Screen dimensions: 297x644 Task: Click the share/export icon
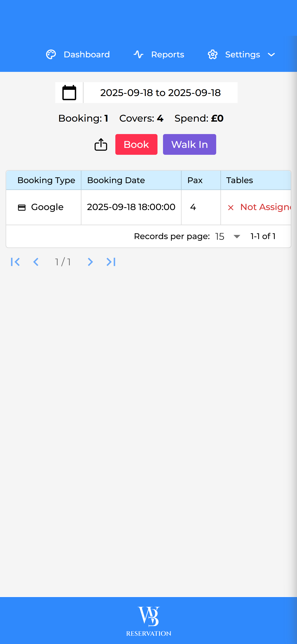coord(101,144)
